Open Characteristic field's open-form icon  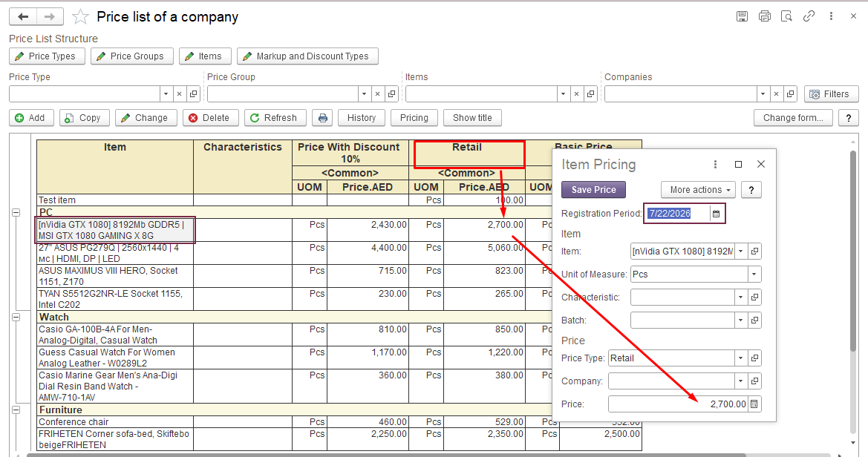pos(754,297)
